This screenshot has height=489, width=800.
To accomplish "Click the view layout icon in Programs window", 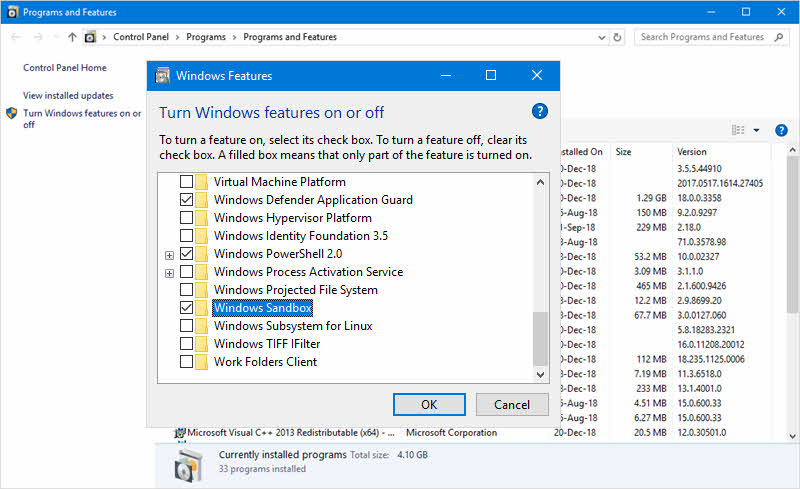I will [738, 130].
